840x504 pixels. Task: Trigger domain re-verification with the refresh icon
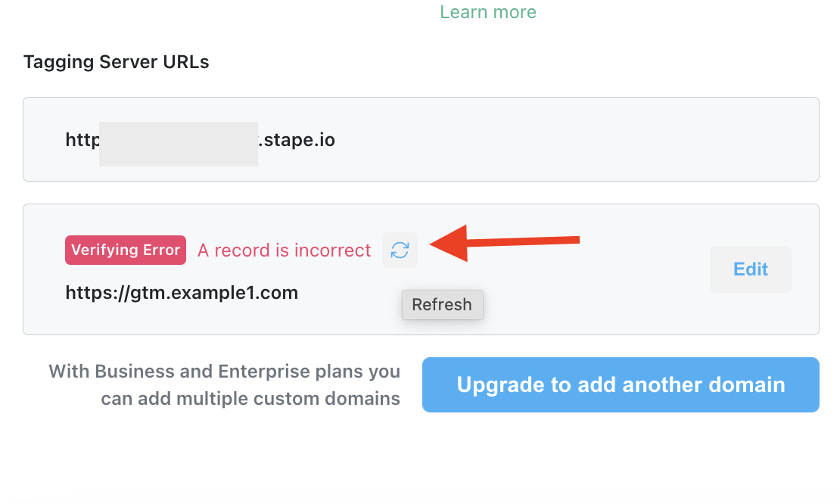tap(400, 250)
